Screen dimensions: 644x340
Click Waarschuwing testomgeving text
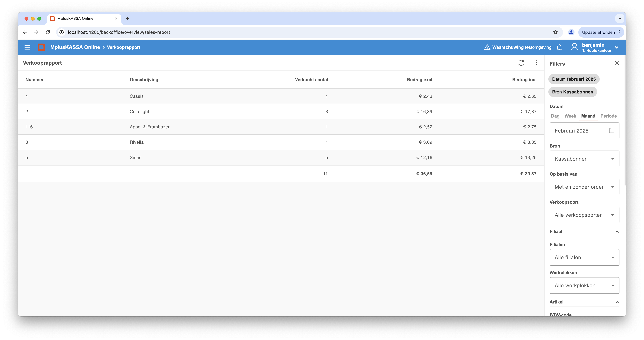(x=522, y=47)
